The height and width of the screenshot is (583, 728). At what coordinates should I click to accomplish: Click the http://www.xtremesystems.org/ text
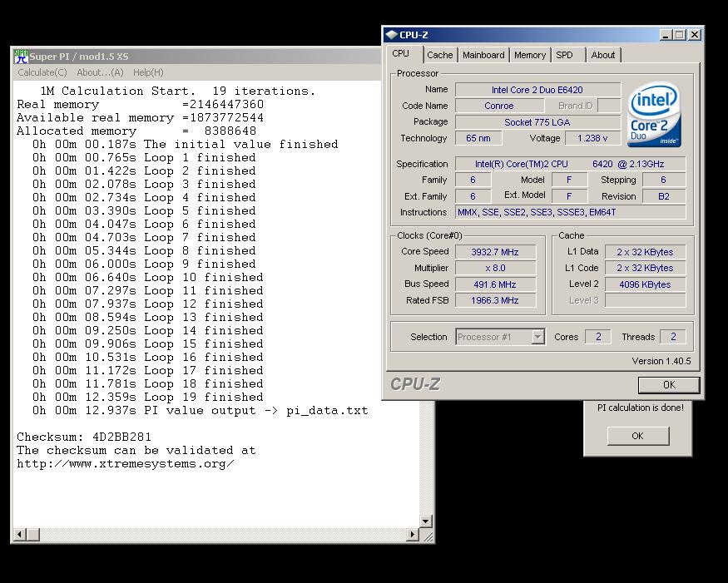[x=126, y=464]
